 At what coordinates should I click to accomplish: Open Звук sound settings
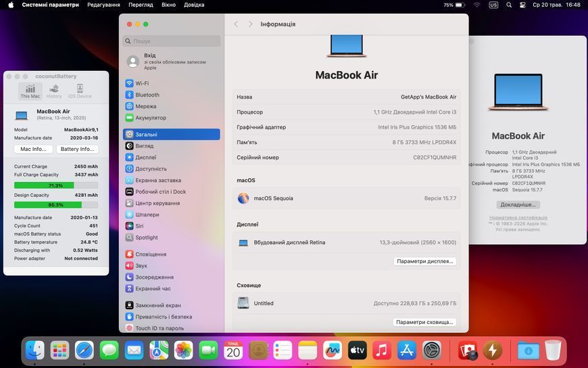pos(172,265)
